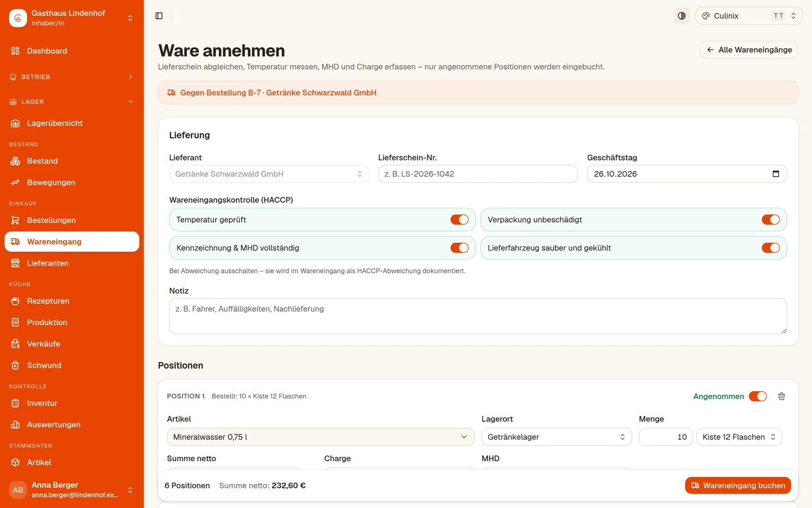Open Produktion in the sidebar
The image size is (812, 508).
pos(72,323)
